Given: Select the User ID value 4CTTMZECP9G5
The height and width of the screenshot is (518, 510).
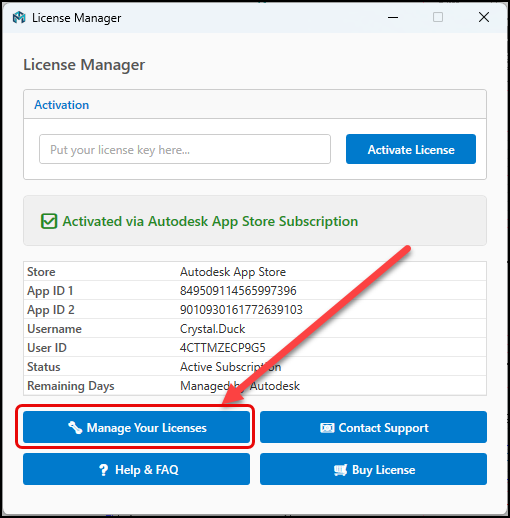Looking at the screenshot, I should click(x=223, y=348).
